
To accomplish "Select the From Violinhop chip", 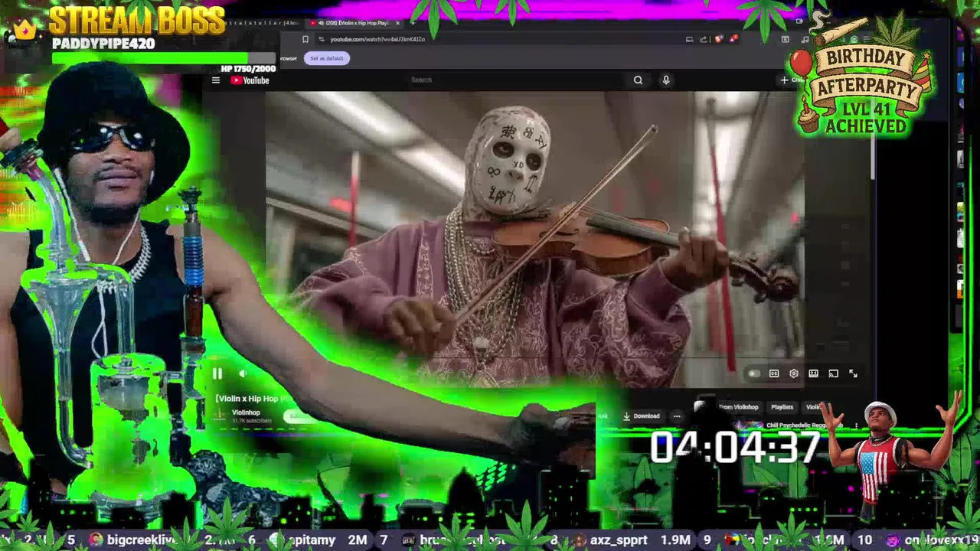I will click(x=739, y=407).
